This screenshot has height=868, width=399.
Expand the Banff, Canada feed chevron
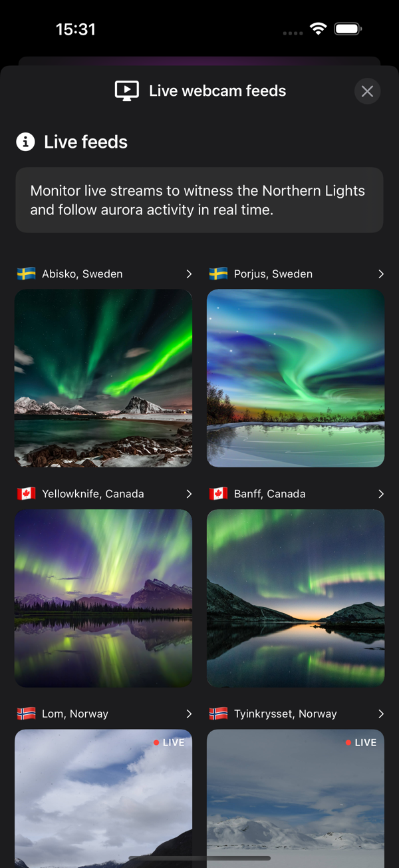pos(381,494)
